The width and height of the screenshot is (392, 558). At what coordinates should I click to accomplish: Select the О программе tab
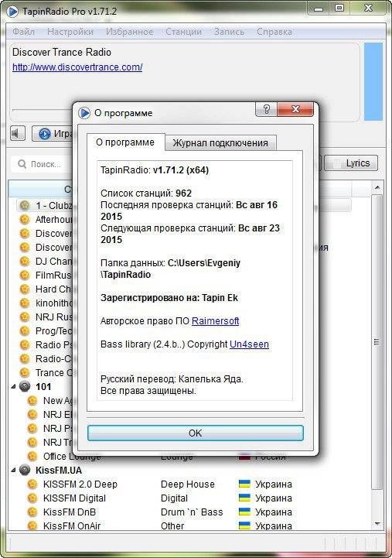125,142
